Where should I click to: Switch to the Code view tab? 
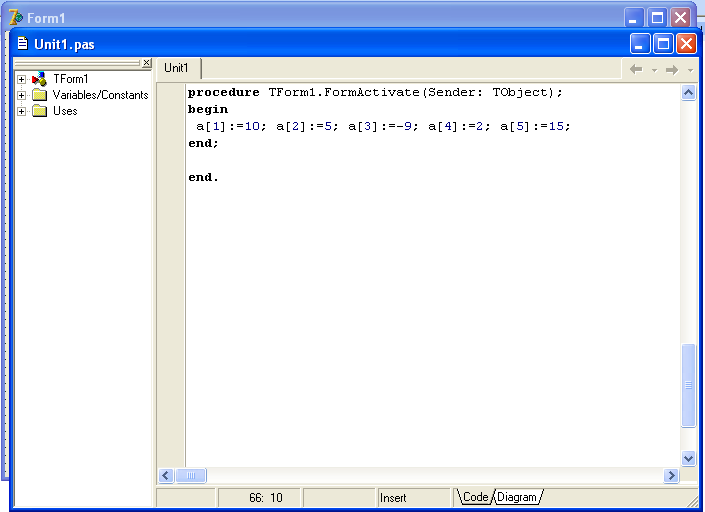point(475,497)
